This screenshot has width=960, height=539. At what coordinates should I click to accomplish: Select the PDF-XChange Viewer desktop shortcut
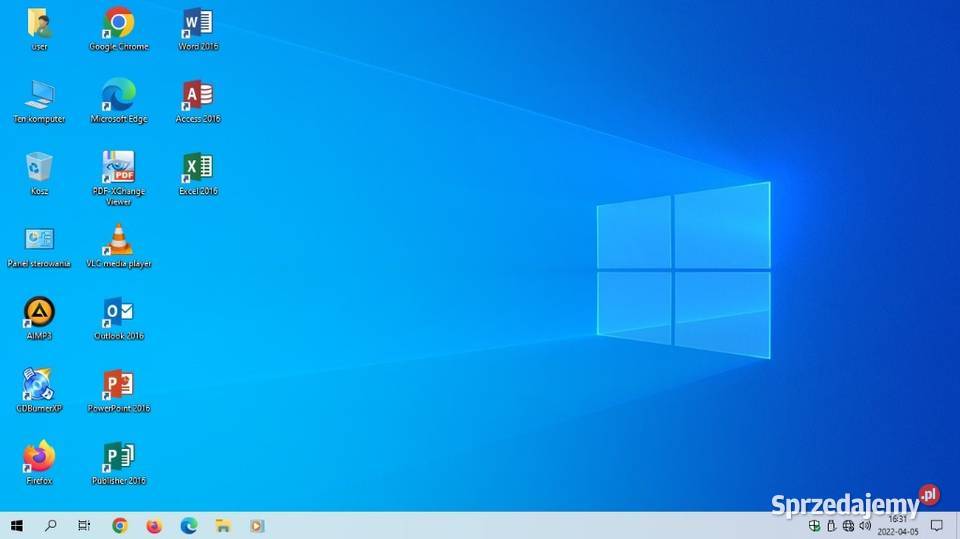tap(119, 178)
